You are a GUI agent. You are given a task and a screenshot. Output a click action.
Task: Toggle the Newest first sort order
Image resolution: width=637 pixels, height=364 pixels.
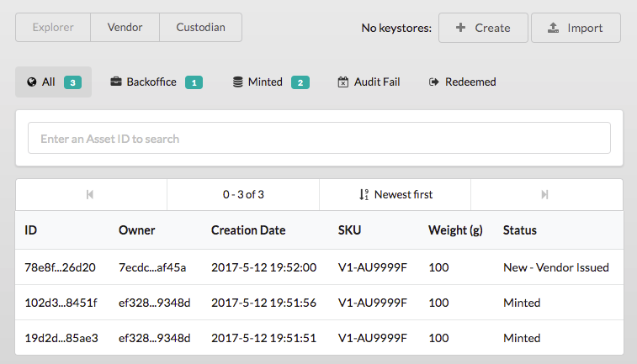coord(395,194)
